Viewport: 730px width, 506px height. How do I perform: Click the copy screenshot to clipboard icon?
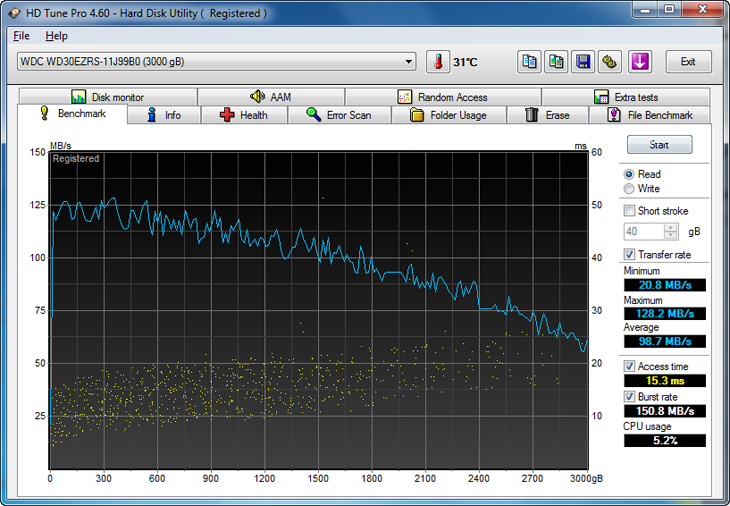point(556,62)
